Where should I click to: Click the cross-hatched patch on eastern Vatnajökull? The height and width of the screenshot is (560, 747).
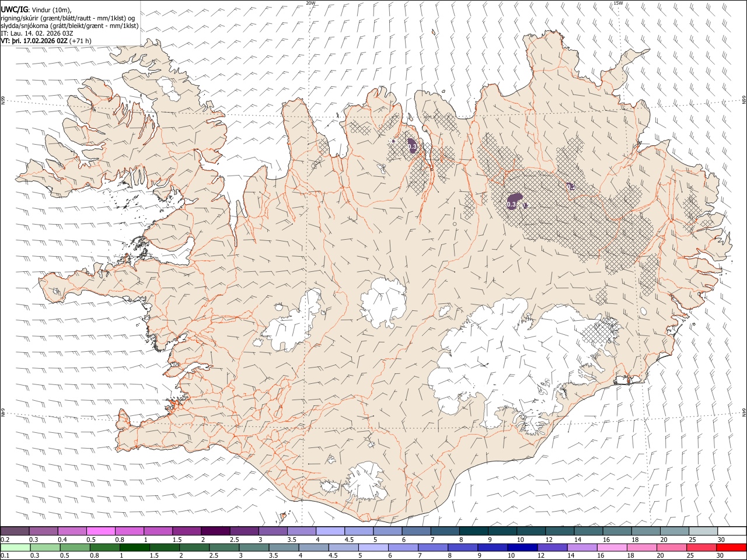(x=601, y=332)
